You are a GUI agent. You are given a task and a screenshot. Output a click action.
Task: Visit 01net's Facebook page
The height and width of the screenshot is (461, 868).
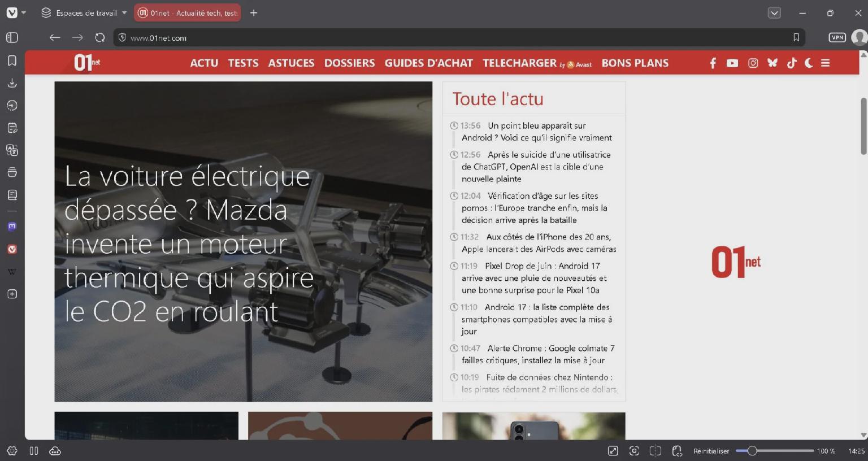tap(713, 63)
